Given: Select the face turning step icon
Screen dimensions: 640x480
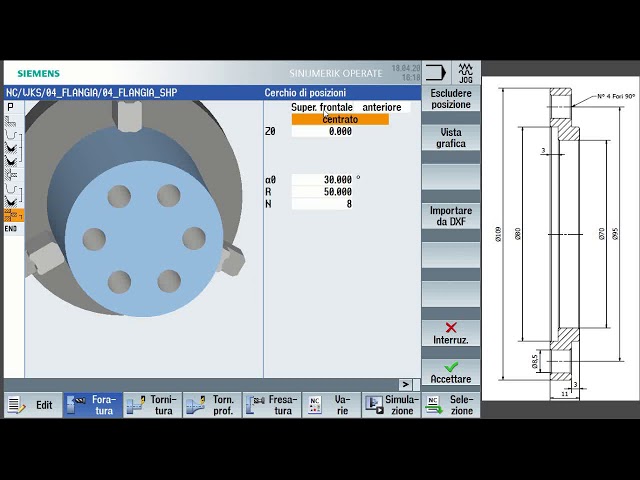Looking at the screenshot, I should 11,121.
